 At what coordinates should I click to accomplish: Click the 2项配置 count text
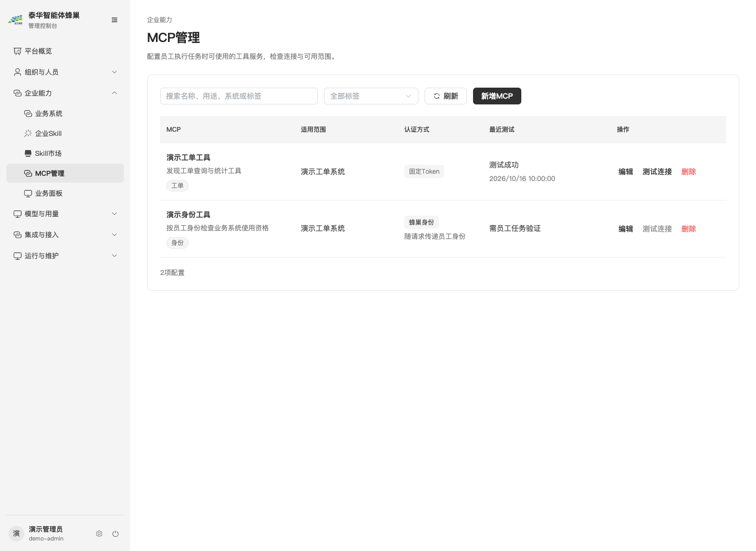tap(172, 273)
